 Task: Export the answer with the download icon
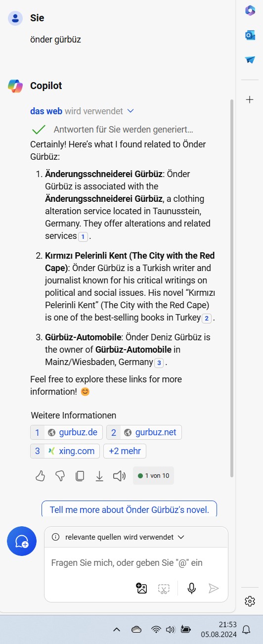pyautogui.click(x=99, y=476)
